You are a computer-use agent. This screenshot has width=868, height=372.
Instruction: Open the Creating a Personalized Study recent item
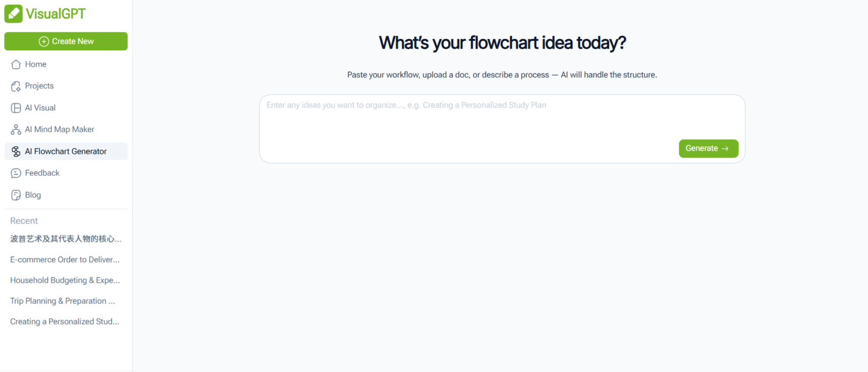[64, 321]
